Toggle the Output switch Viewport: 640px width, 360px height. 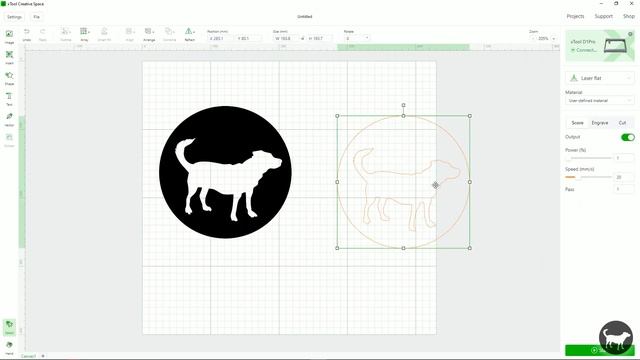pyautogui.click(x=628, y=137)
